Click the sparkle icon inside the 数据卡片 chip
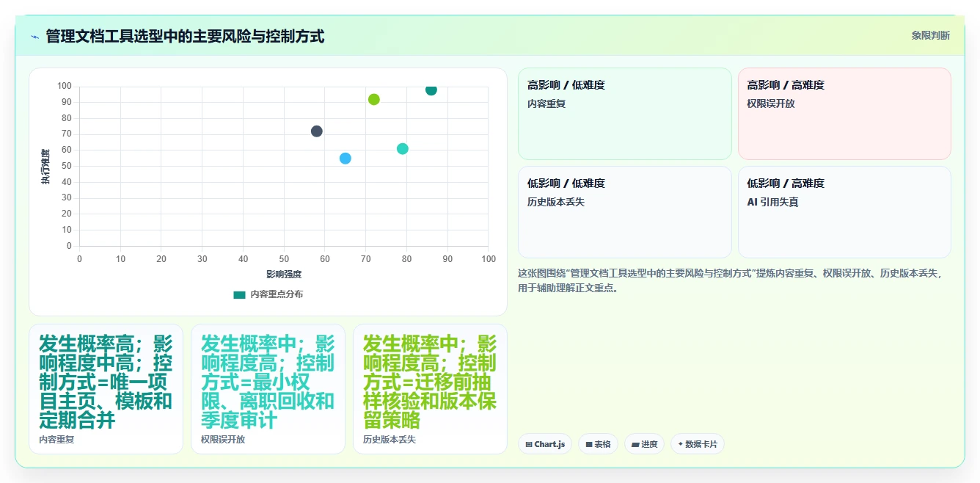The height and width of the screenshot is (483, 980). tap(681, 444)
